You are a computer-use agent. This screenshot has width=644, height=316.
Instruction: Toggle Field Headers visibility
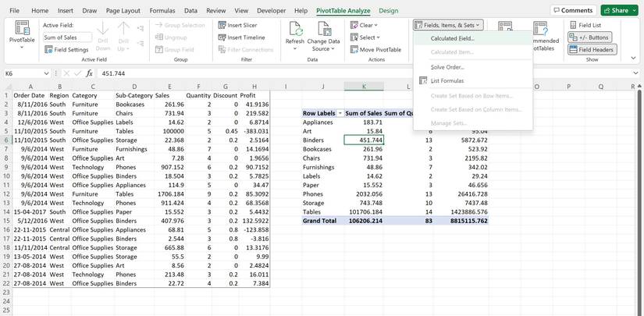coord(591,49)
